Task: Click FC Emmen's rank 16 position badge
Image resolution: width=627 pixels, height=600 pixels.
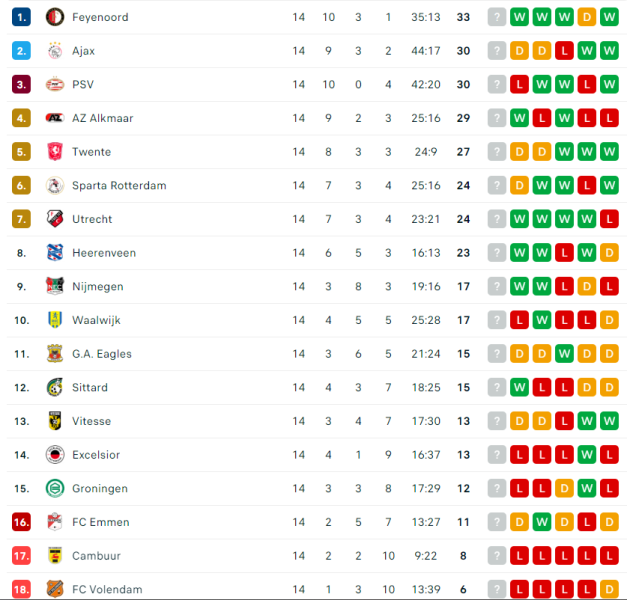Action: (22, 522)
